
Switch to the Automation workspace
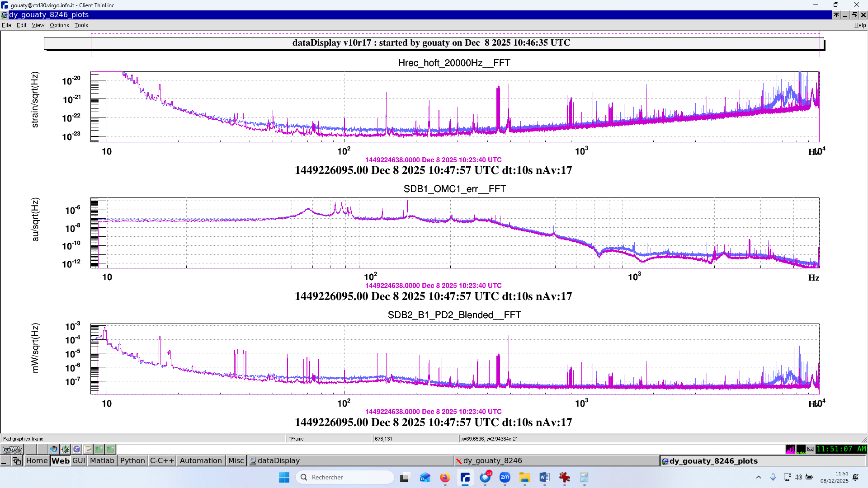(201, 460)
